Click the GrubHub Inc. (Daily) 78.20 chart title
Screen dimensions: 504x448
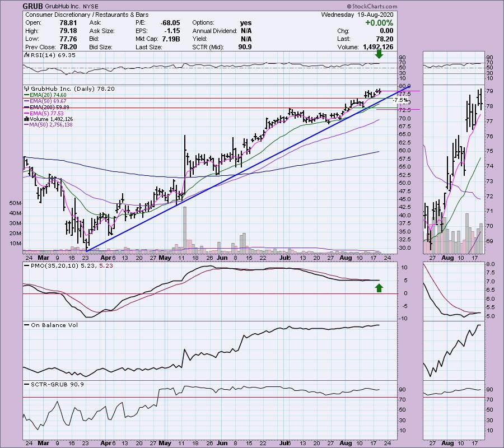click(73, 89)
